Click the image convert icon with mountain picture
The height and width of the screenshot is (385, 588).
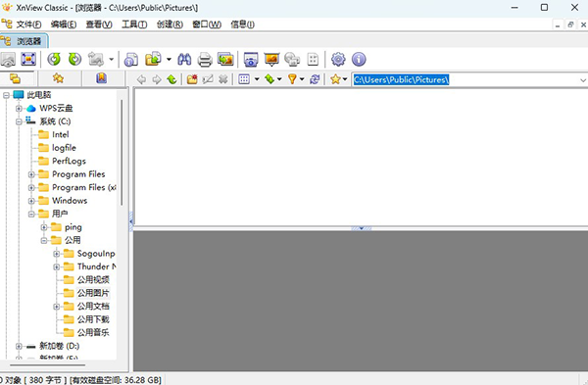pos(96,59)
